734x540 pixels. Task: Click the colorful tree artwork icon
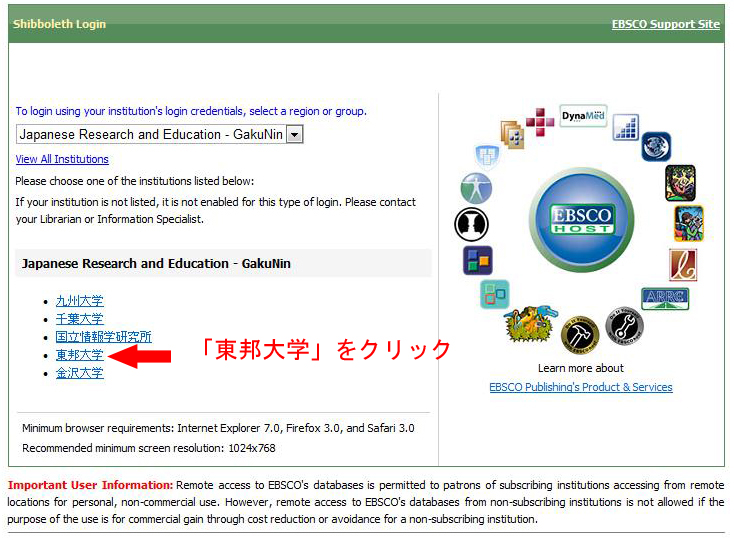680,183
